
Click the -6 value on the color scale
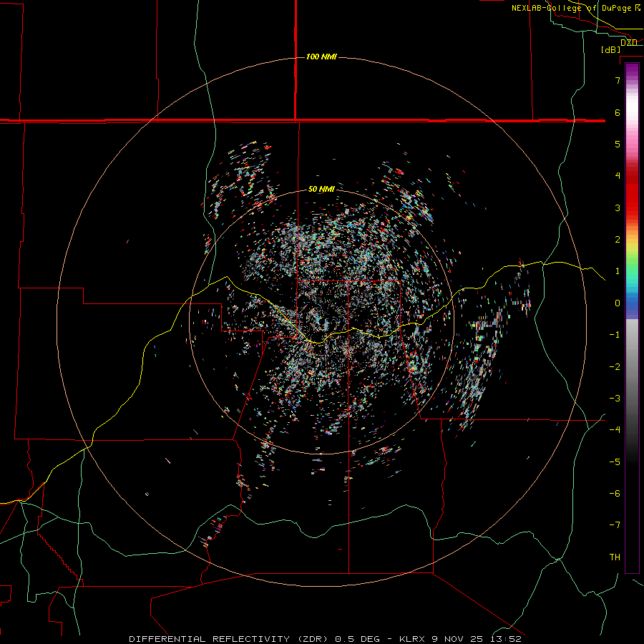tap(615, 494)
